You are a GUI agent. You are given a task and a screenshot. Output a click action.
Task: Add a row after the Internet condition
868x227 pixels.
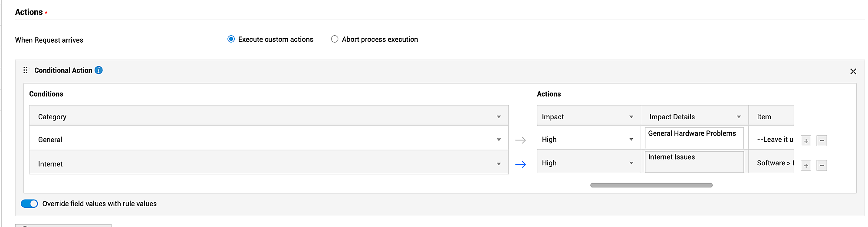pos(806,165)
